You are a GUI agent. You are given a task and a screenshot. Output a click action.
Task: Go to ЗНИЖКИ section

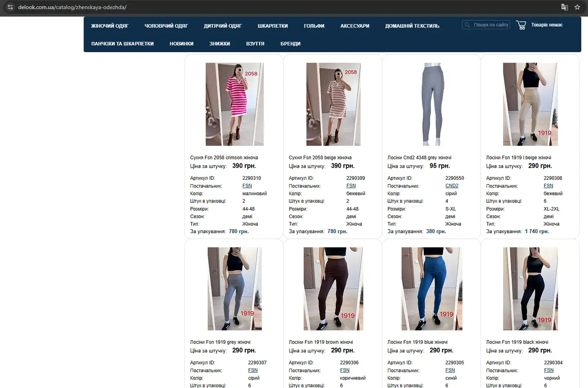220,44
